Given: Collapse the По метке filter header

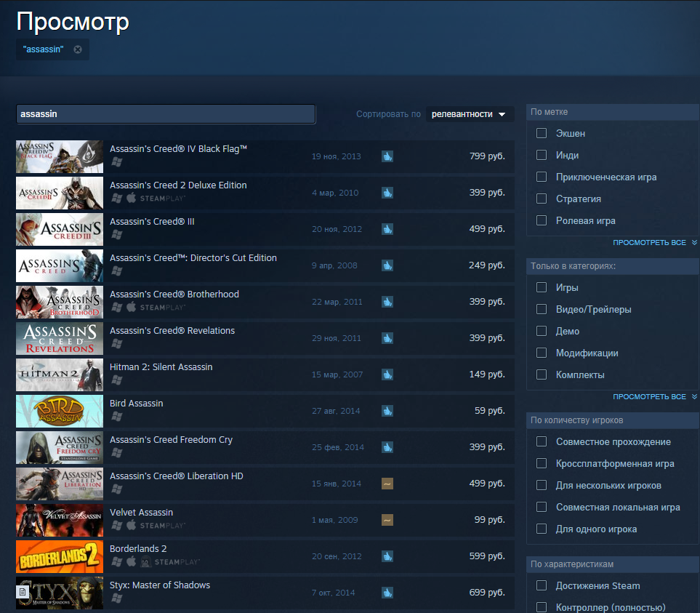Looking at the screenshot, I should [x=613, y=112].
